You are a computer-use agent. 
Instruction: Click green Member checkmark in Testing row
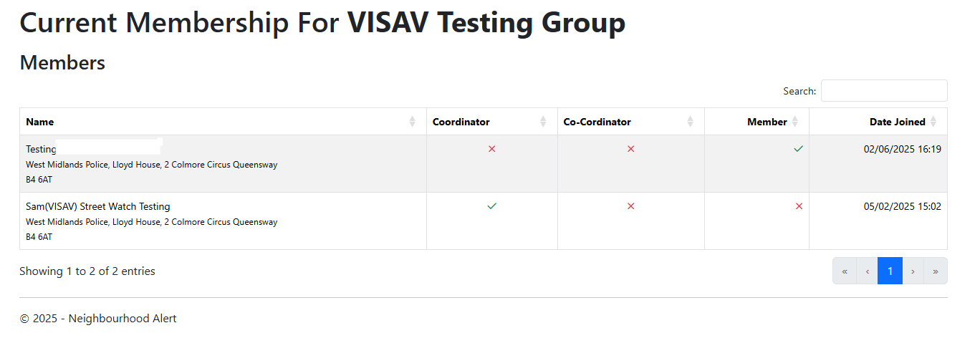[799, 149]
